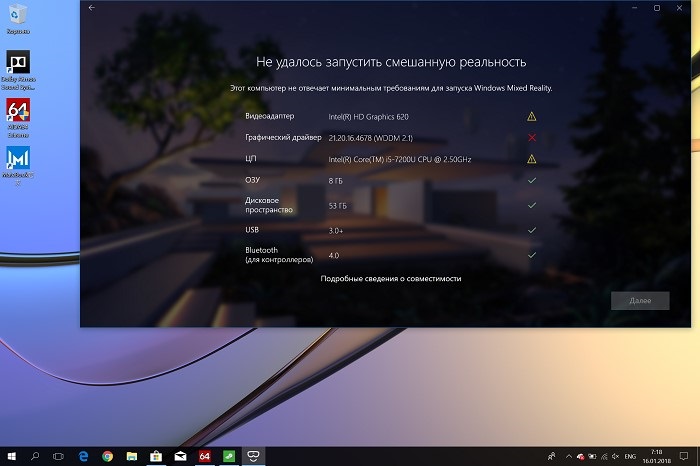
Task: Select the Intel(R) HD Graphics 620 text
Action: (x=368, y=117)
